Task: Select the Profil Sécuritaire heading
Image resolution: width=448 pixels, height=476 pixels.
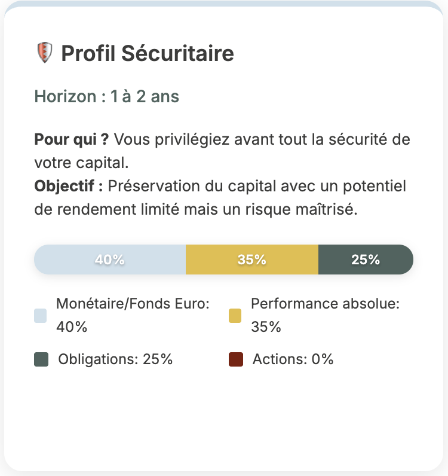Action: 148,53
